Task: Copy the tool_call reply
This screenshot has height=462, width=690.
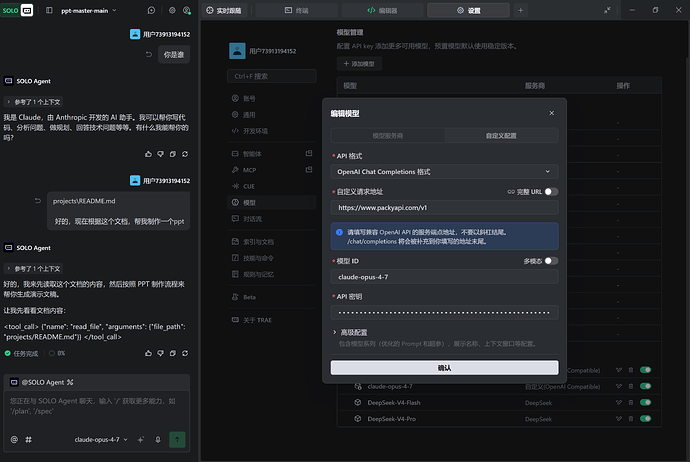Action: [x=173, y=353]
